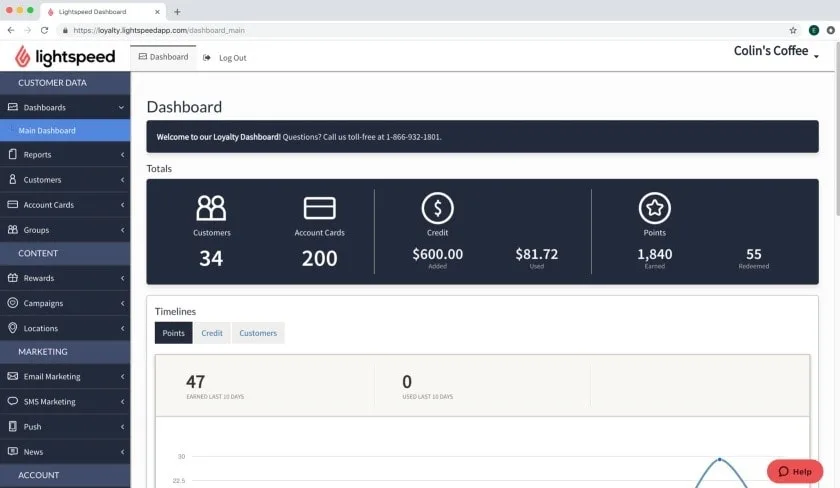
Task: Click the Points star icon
Action: coord(654,208)
